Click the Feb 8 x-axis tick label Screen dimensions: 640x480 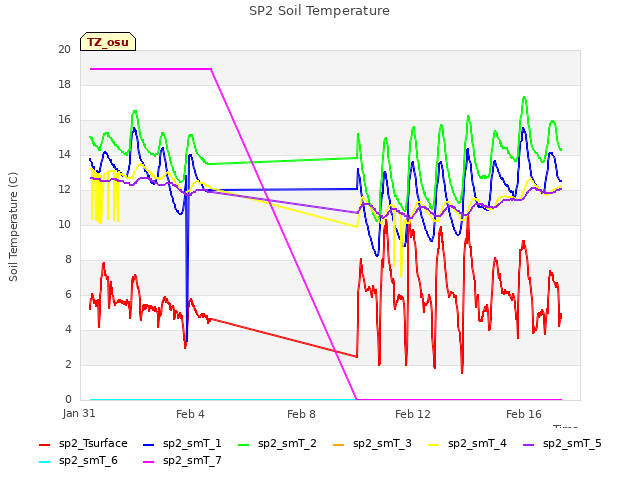[301, 414]
